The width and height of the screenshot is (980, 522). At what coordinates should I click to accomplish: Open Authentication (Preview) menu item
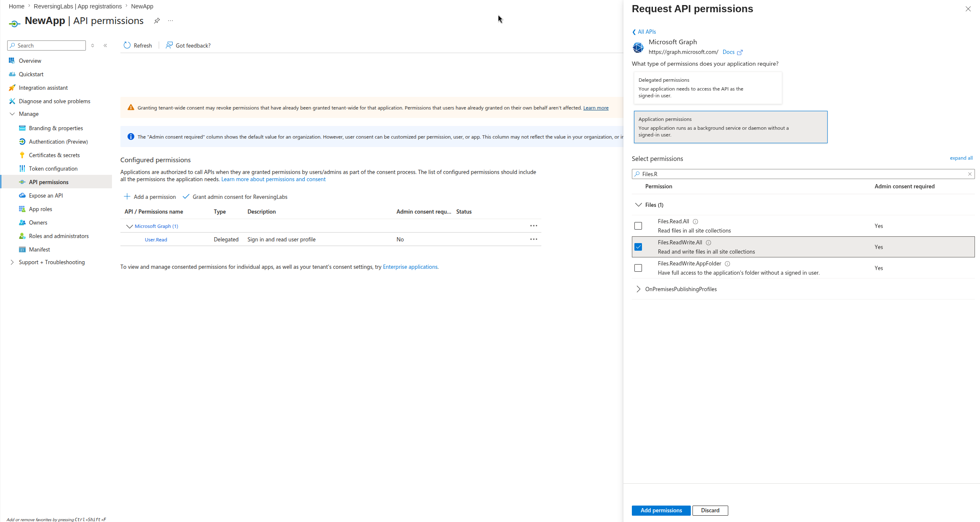59,142
